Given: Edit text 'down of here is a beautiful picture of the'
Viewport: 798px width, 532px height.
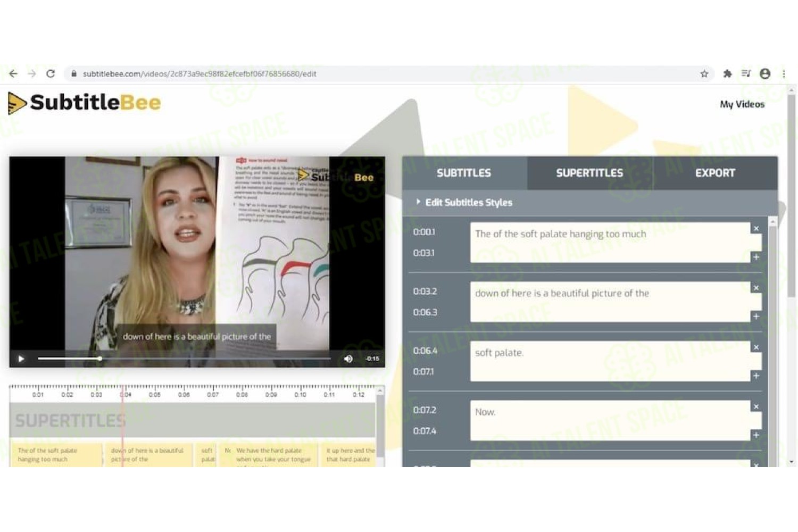Looking at the screenshot, I should tap(610, 302).
